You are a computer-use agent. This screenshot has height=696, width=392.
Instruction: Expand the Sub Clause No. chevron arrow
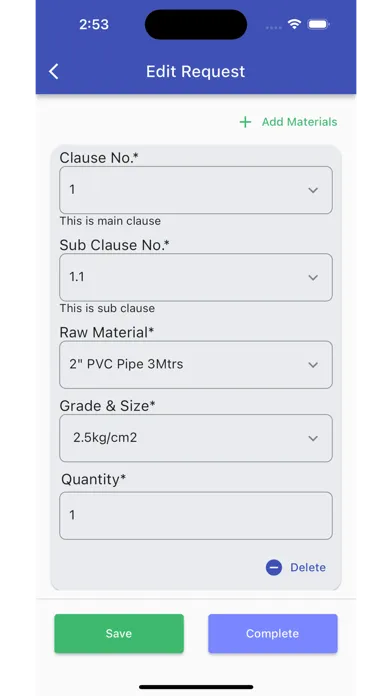(x=313, y=277)
